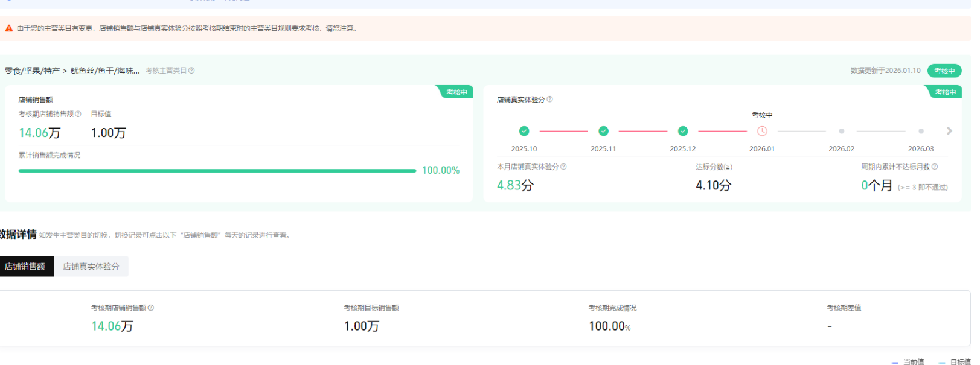Click the cumulative sales green progress bar
The height and width of the screenshot is (365, 980).
(217, 171)
